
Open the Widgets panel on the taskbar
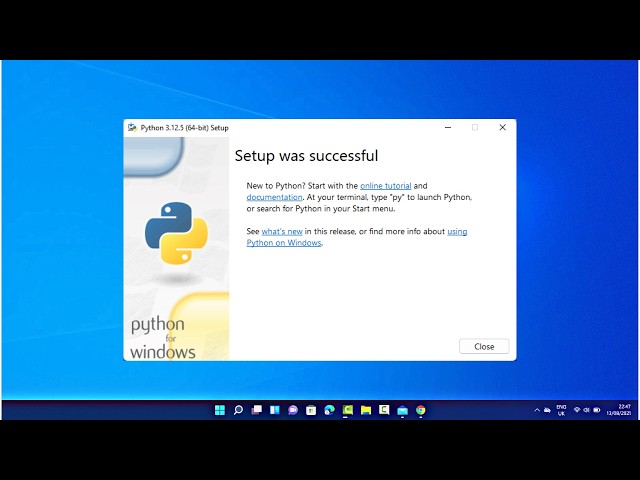tap(275, 410)
